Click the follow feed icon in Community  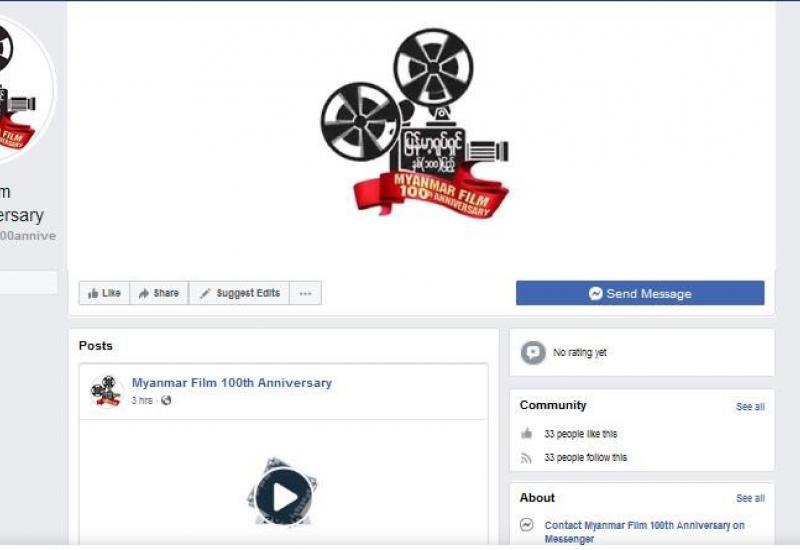pos(527,458)
